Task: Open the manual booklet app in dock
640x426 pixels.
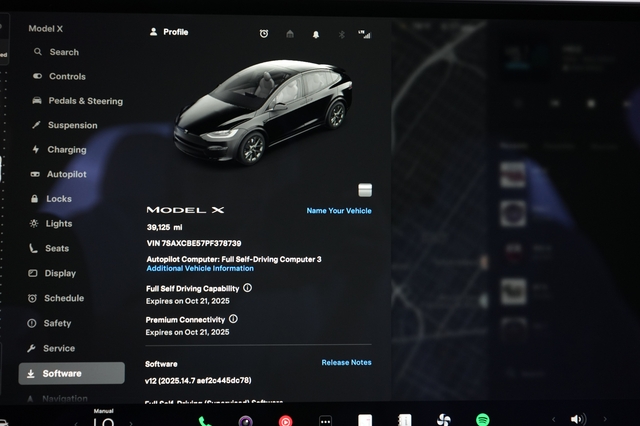Action: 404,420
